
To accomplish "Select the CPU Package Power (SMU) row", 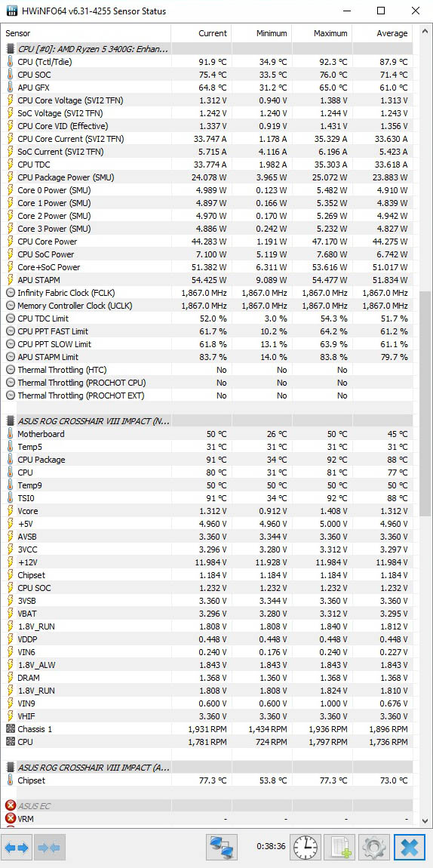I will coord(207,177).
